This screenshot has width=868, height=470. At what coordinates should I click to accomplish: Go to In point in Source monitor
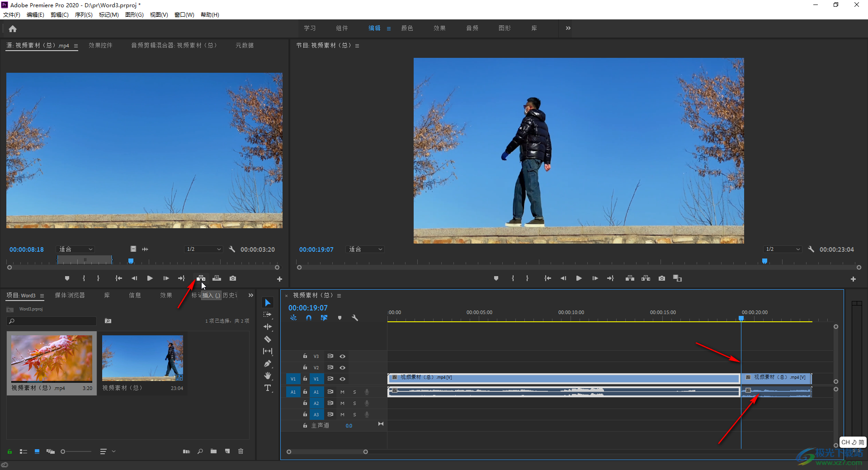118,278
